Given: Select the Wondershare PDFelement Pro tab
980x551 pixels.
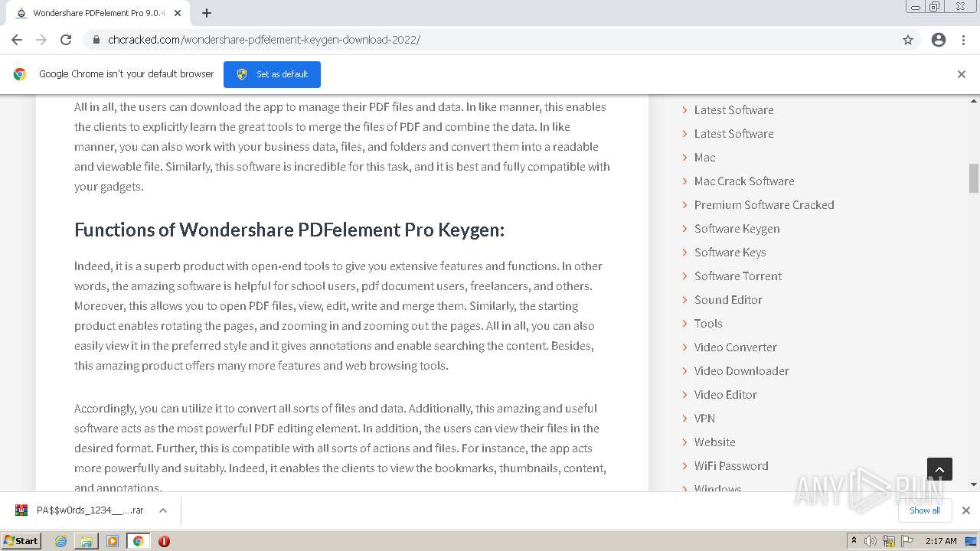Looking at the screenshot, I should pos(100,13).
